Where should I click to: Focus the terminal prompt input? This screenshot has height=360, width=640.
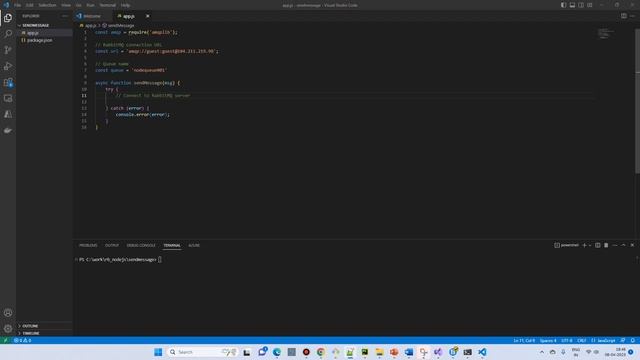coord(159,260)
